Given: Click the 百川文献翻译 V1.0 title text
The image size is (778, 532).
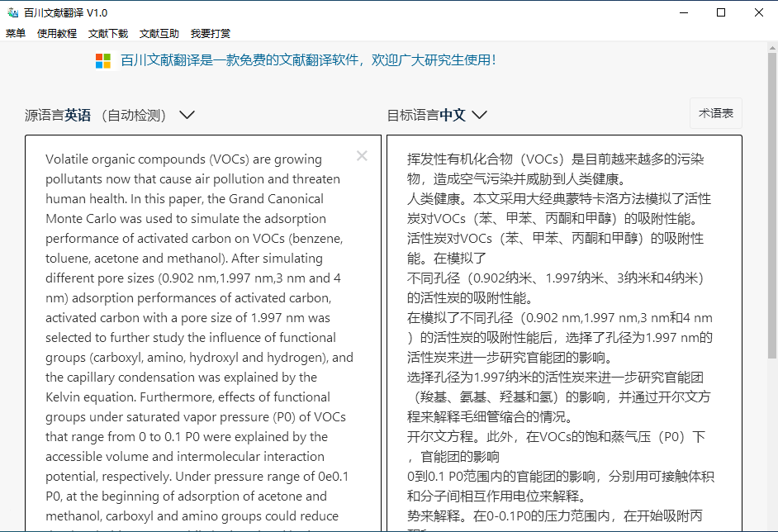Looking at the screenshot, I should [64, 12].
